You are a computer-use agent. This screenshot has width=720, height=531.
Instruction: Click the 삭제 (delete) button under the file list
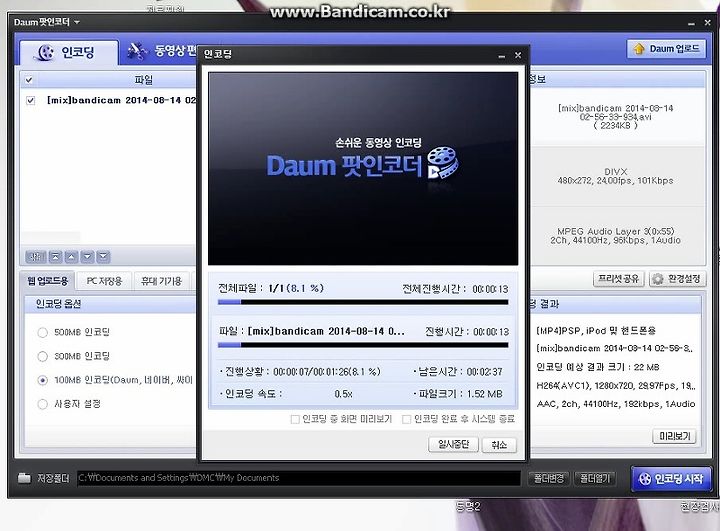35,257
